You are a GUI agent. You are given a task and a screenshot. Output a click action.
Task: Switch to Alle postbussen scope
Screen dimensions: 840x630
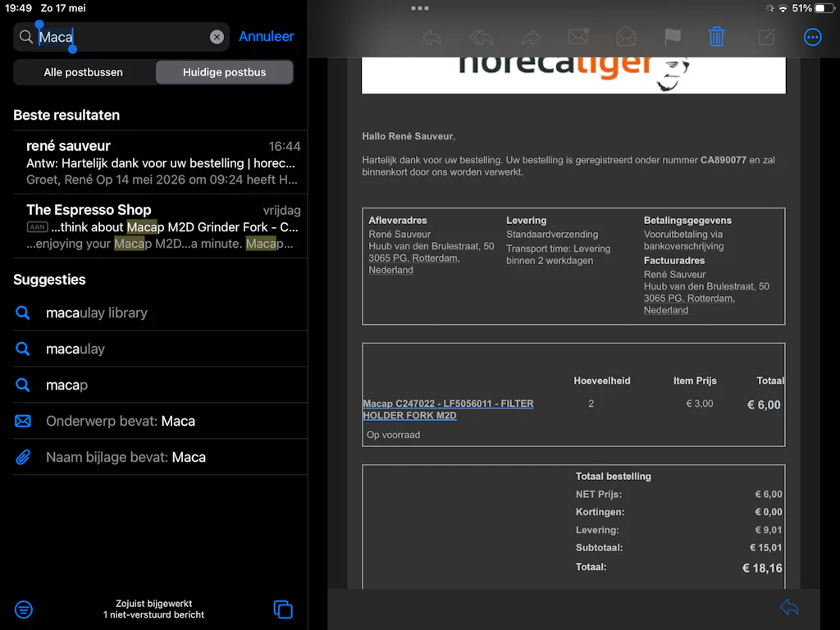(x=84, y=72)
